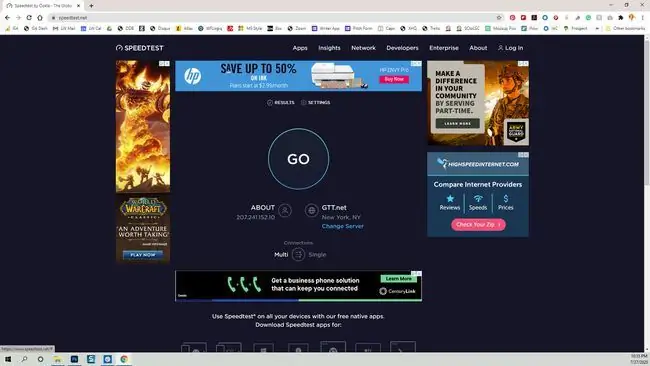Open the taskbar search icon

pos(24,359)
